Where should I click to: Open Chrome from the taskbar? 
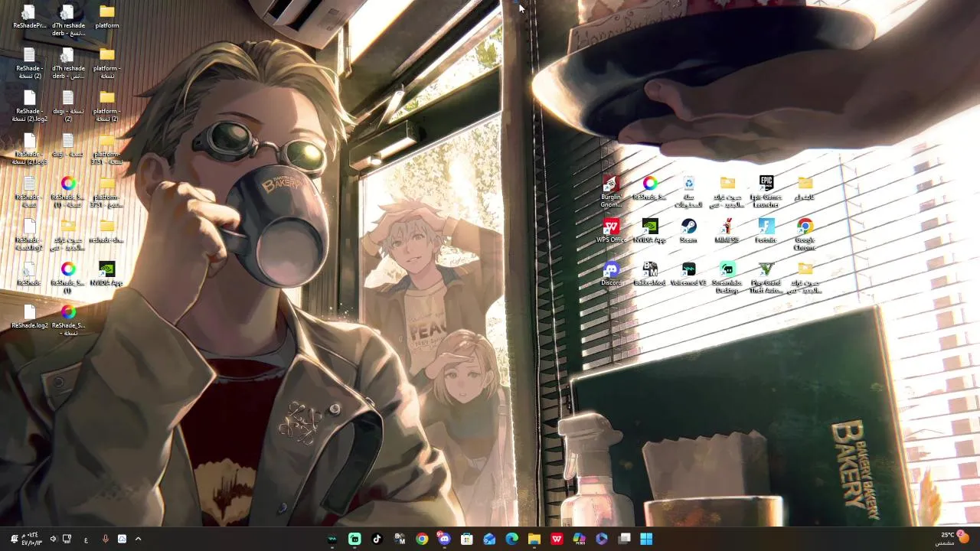tap(422, 539)
